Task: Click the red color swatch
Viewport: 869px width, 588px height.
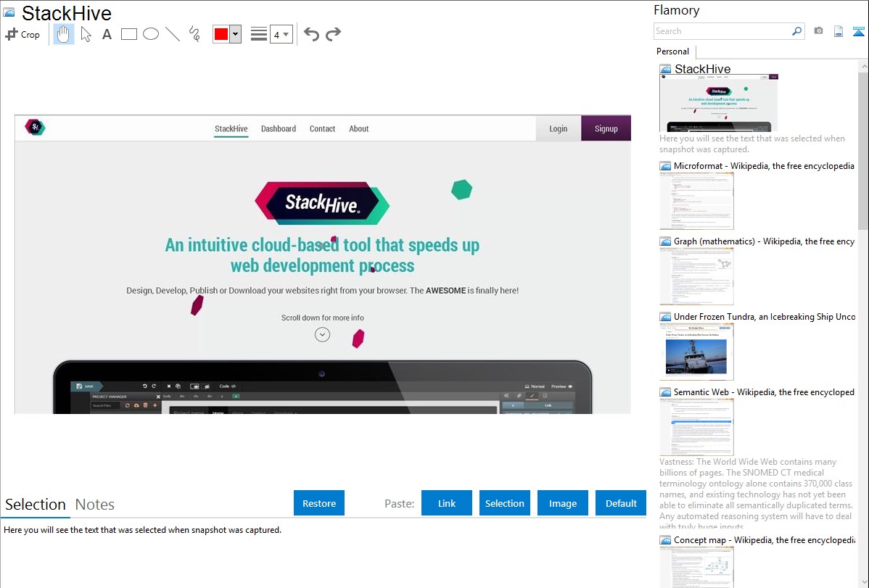Action: [x=221, y=34]
